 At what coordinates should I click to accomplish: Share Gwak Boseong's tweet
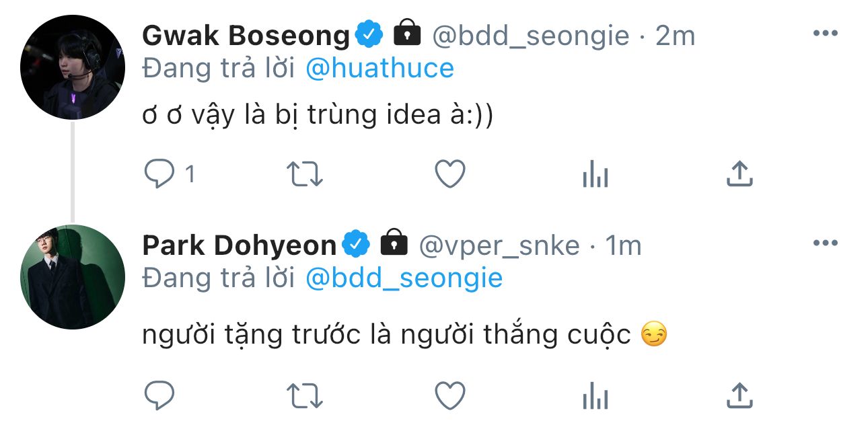739,174
